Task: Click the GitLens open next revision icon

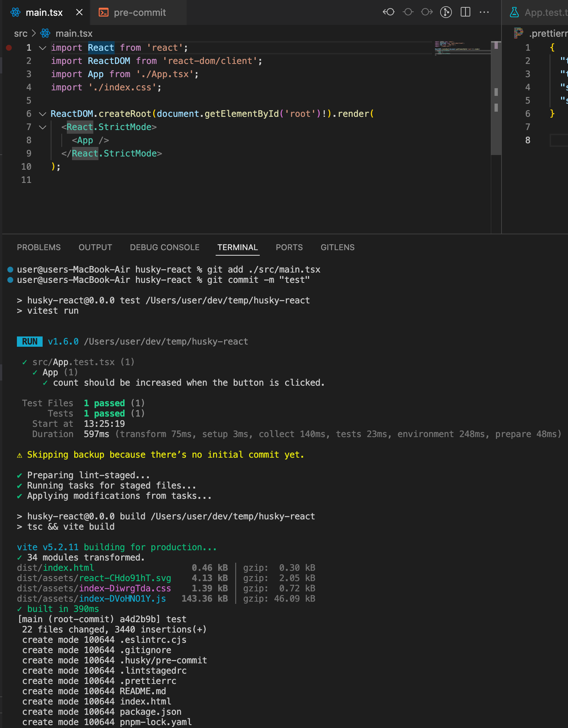Action: pos(427,12)
